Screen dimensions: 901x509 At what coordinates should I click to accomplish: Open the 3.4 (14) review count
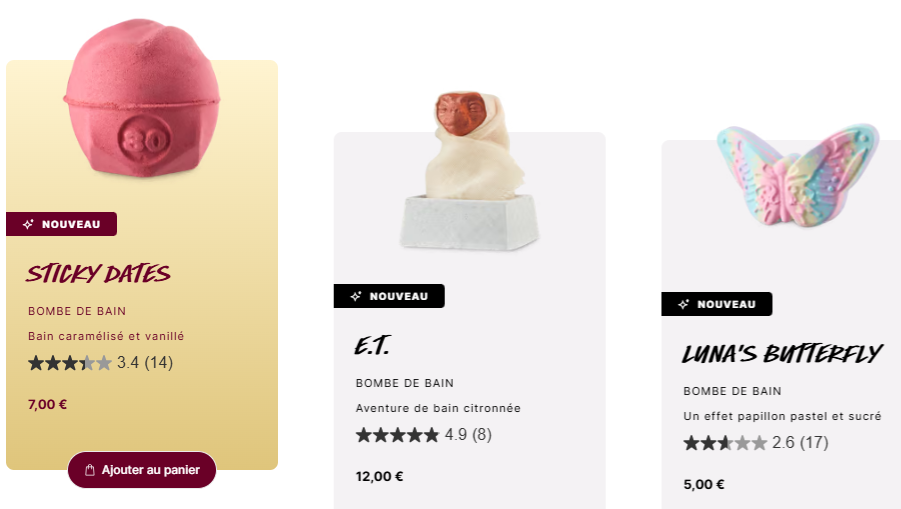tap(145, 363)
